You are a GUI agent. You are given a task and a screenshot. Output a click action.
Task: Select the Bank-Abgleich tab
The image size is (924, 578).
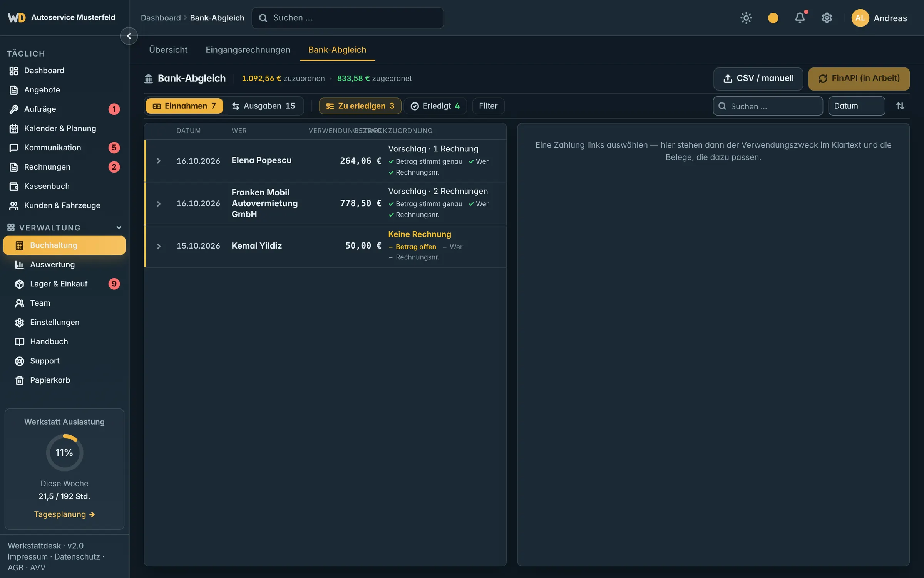(x=337, y=50)
